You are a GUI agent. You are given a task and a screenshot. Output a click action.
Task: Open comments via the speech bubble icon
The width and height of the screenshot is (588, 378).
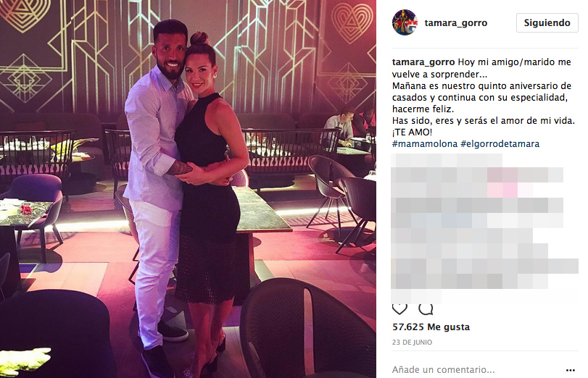tap(426, 309)
